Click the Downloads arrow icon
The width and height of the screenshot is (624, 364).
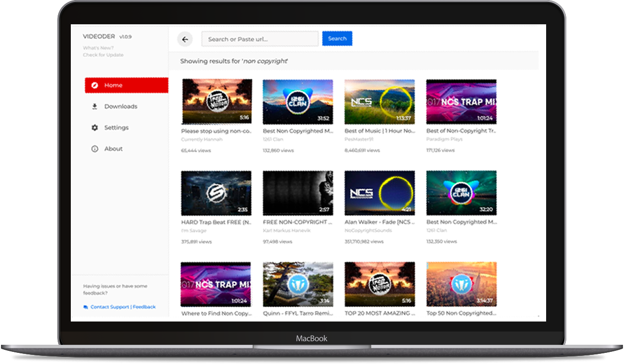pyautogui.click(x=95, y=107)
